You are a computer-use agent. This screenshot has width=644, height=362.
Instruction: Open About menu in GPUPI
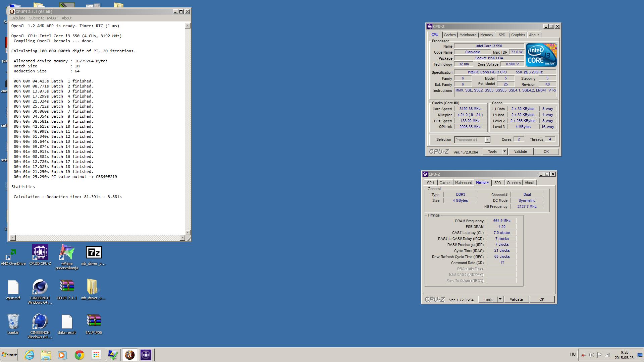[x=66, y=18]
